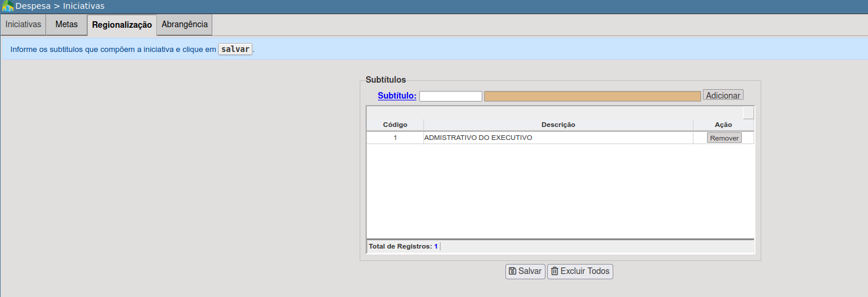Screen dimensions: 868x297
Task: Click the Total de Registros footer label
Action: (400, 246)
